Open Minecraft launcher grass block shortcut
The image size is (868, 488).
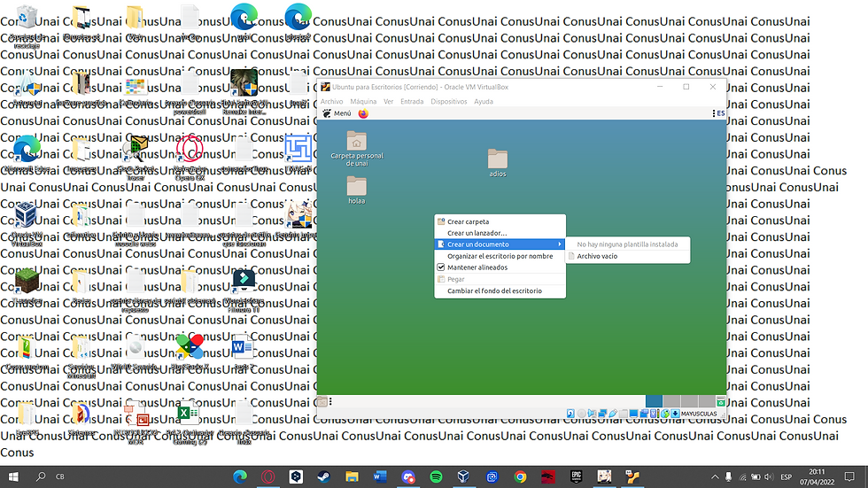click(x=26, y=281)
